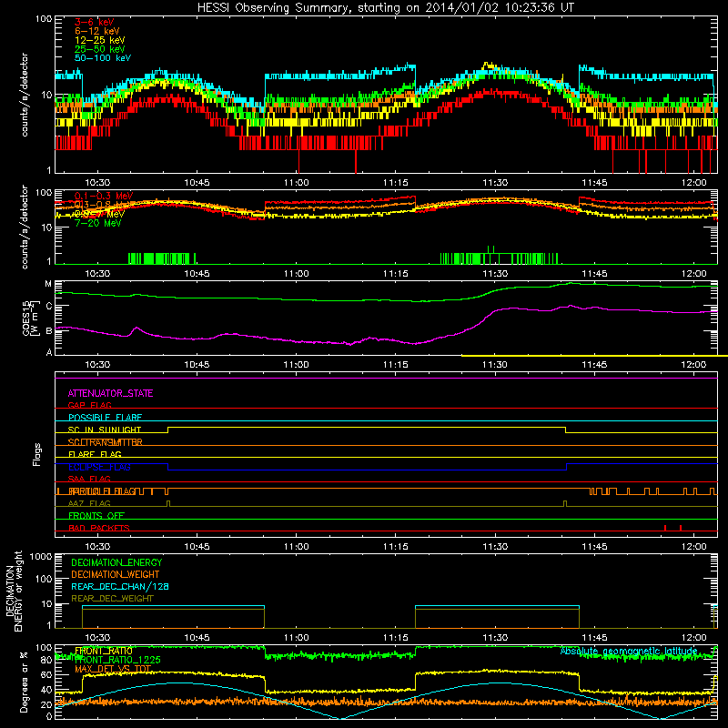728x728 pixels.
Task: Click the HESSI Observing Summary title text
Action: click(x=385, y=7)
